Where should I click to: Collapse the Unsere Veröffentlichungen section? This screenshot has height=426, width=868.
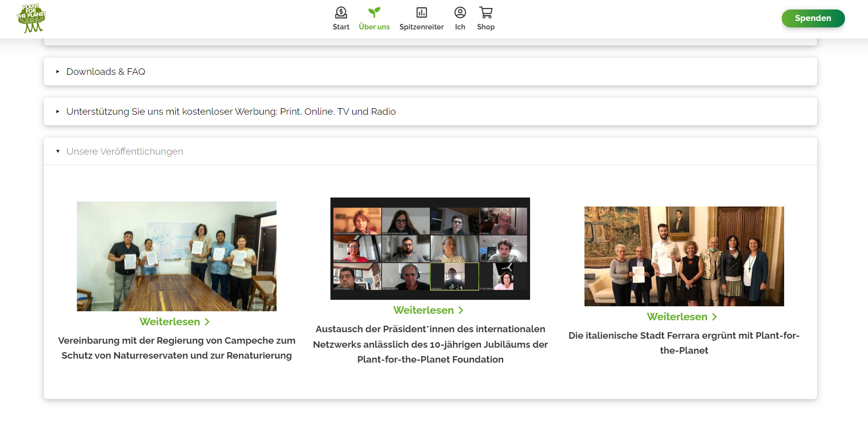(430, 151)
